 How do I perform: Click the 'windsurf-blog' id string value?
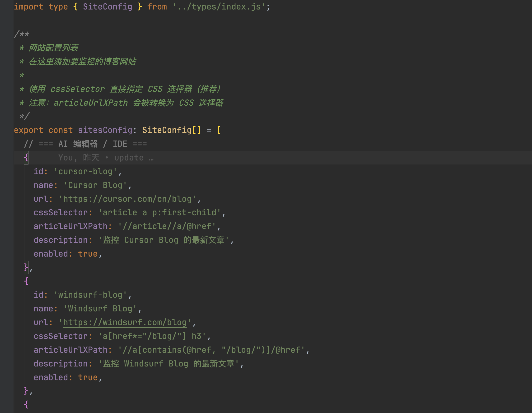tap(90, 295)
